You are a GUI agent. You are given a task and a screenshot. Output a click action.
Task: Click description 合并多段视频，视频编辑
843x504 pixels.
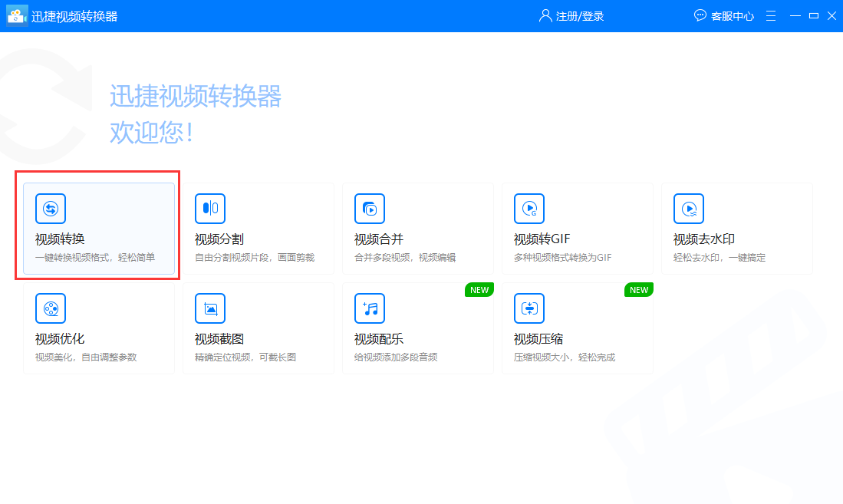405,258
